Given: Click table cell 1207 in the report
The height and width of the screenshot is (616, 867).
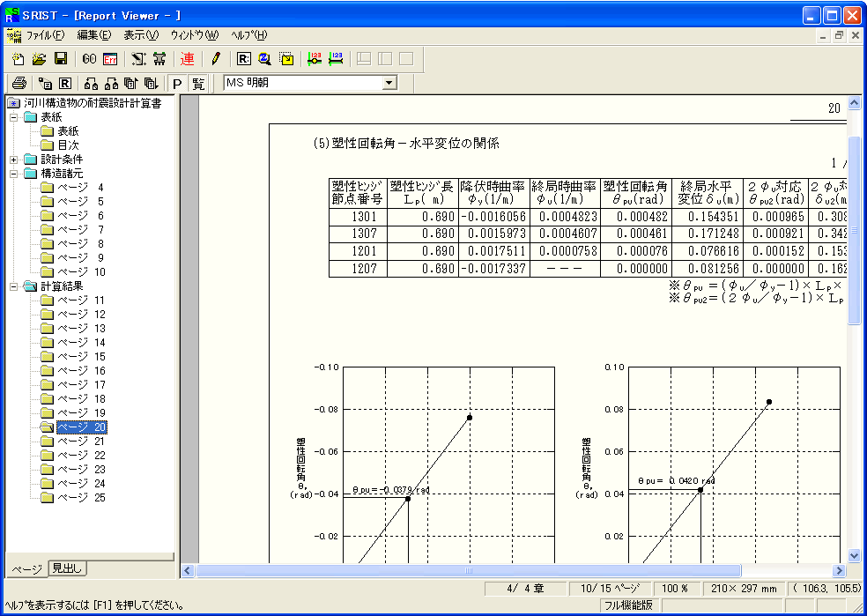Looking at the screenshot, I should [358, 269].
